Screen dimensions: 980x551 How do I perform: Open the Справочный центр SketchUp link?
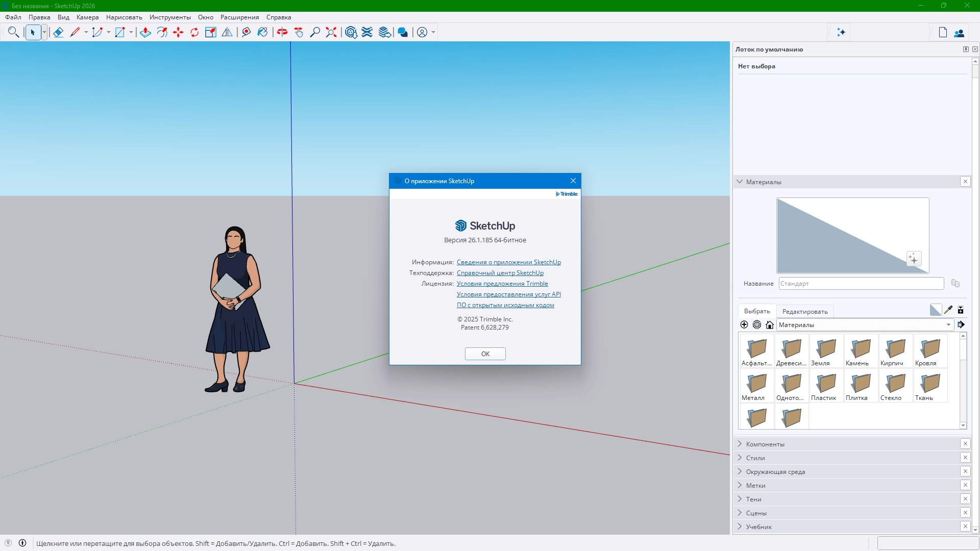500,273
